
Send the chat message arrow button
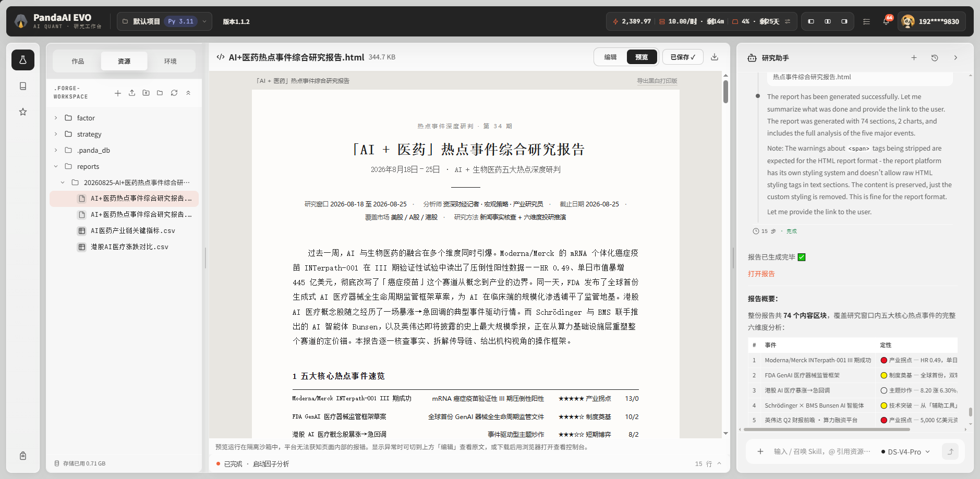[950, 452]
